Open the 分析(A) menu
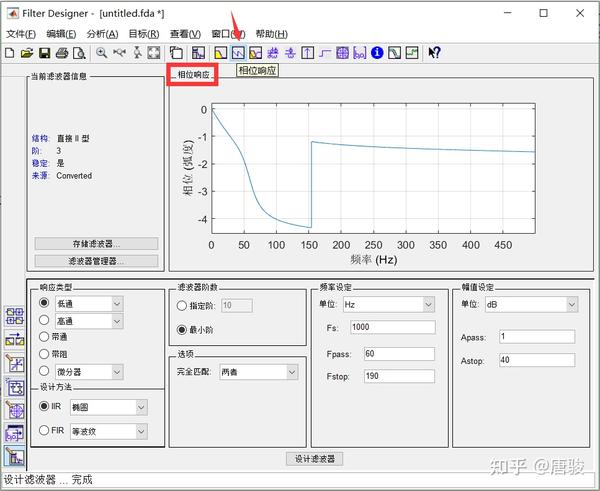The height and width of the screenshot is (491, 600). pos(103,34)
